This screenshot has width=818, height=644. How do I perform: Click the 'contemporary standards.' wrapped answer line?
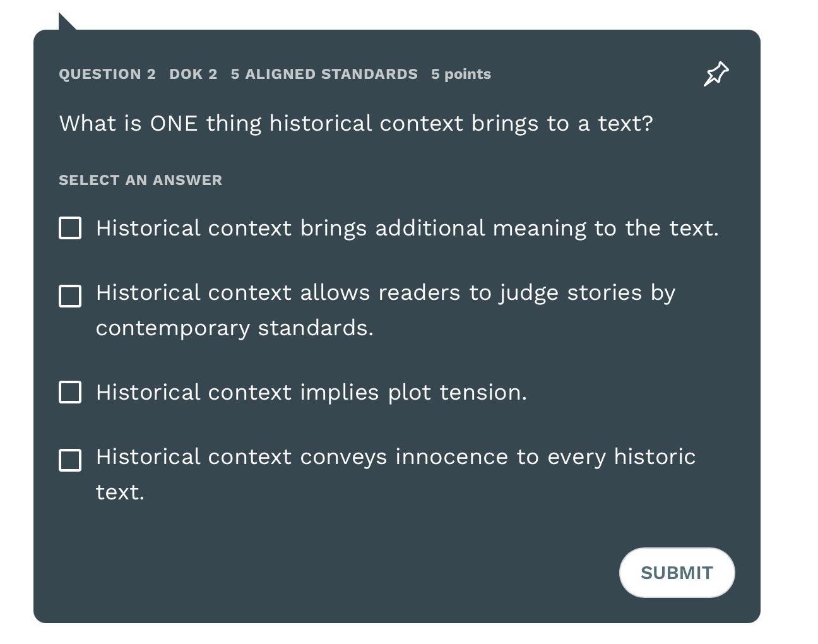(x=234, y=328)
